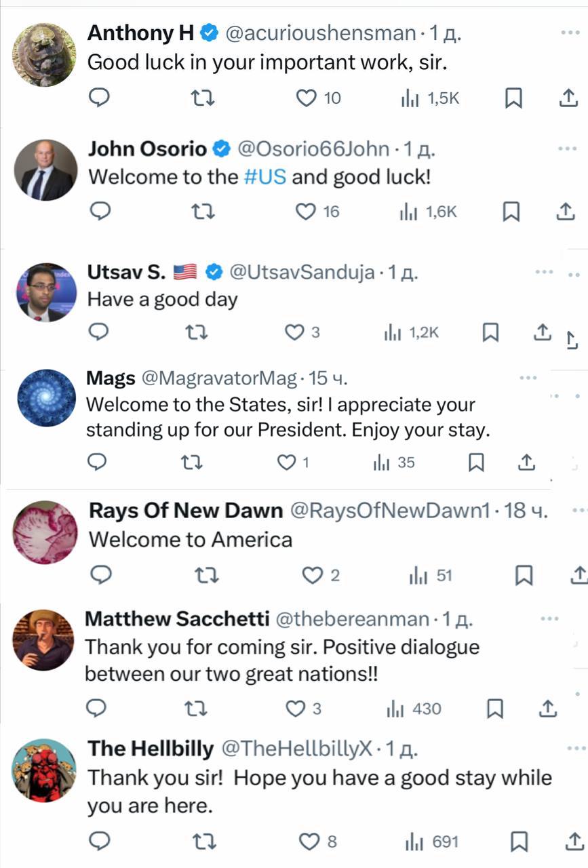The height and width of the screenshot is (868, 588).
Task: View The Hellbilly's cartoon avatar
Action: pos(45,770)
